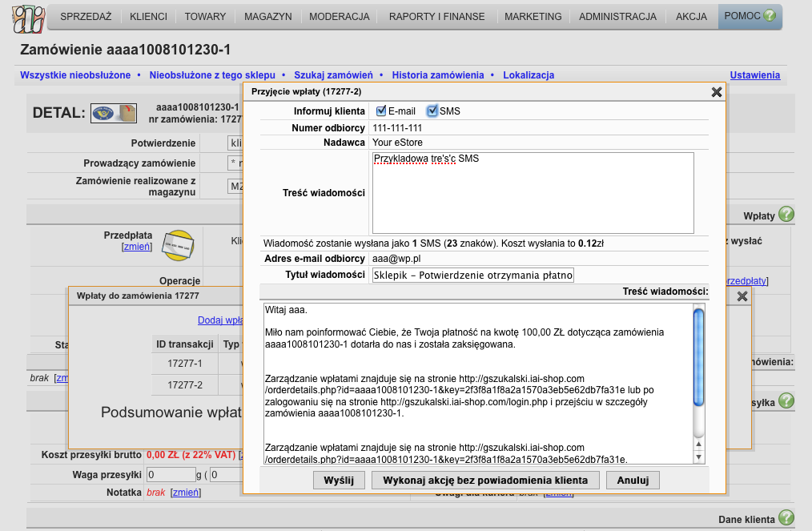Select transaction 17277-1 cell

tap(185, 363)
